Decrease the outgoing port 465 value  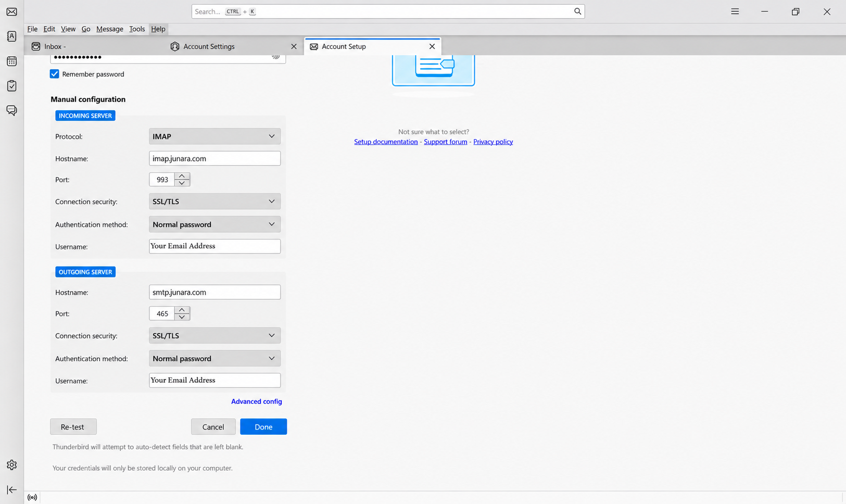[x=182, y=317]
